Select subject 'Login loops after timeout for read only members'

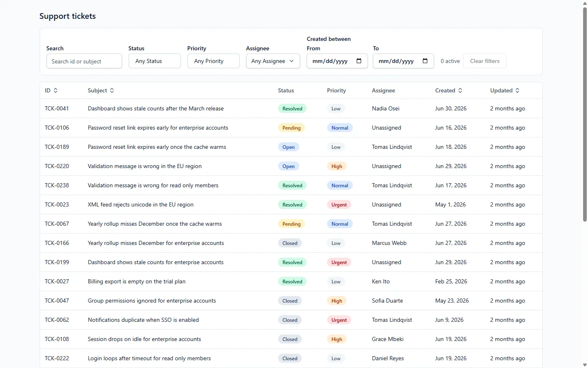149,358
